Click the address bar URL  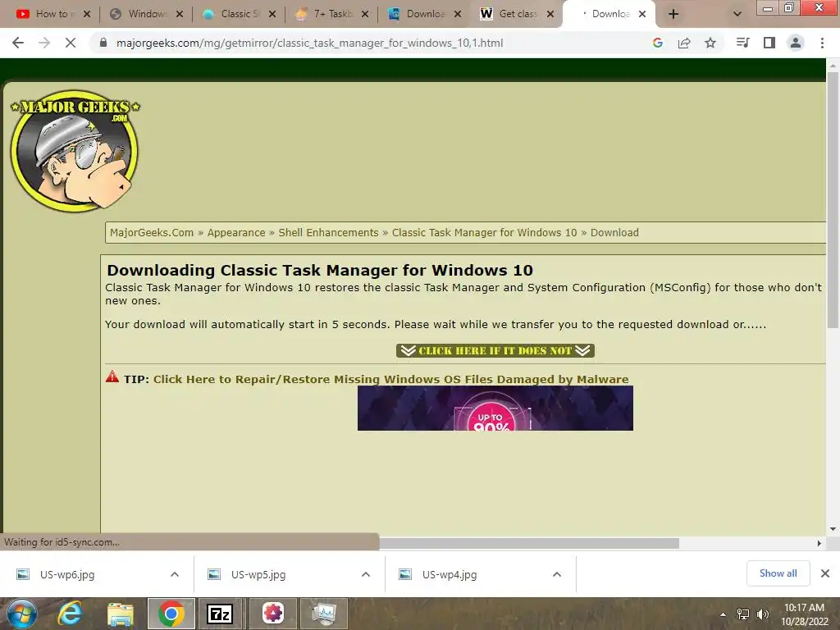click(x=309, y=43)
